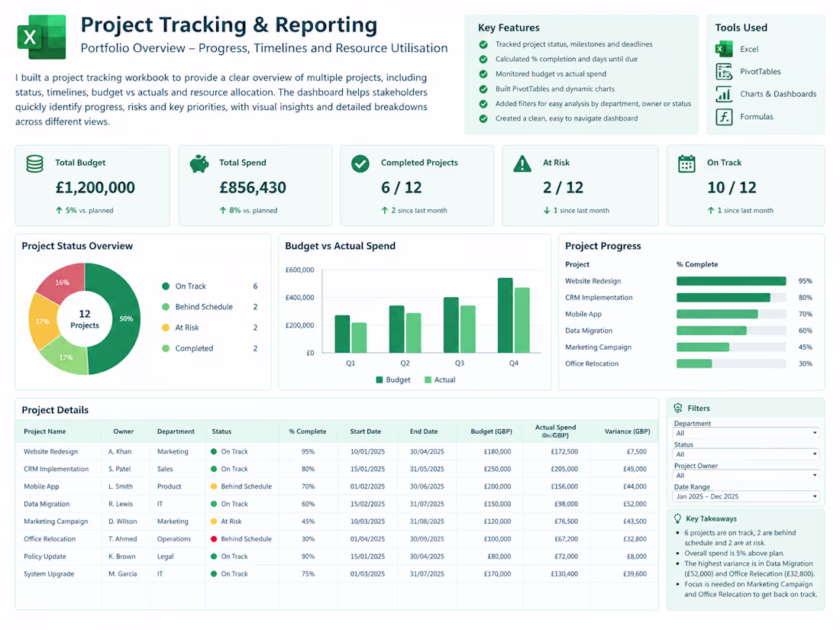Click the Legal department cell

pyautogui.click(x=166, y=557)
